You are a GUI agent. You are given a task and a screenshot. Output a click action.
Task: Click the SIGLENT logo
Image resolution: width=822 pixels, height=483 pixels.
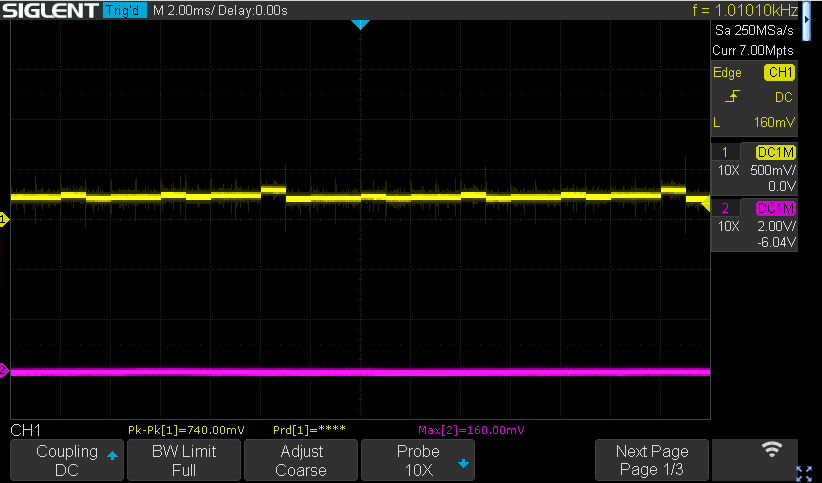(x=50, y=10)
